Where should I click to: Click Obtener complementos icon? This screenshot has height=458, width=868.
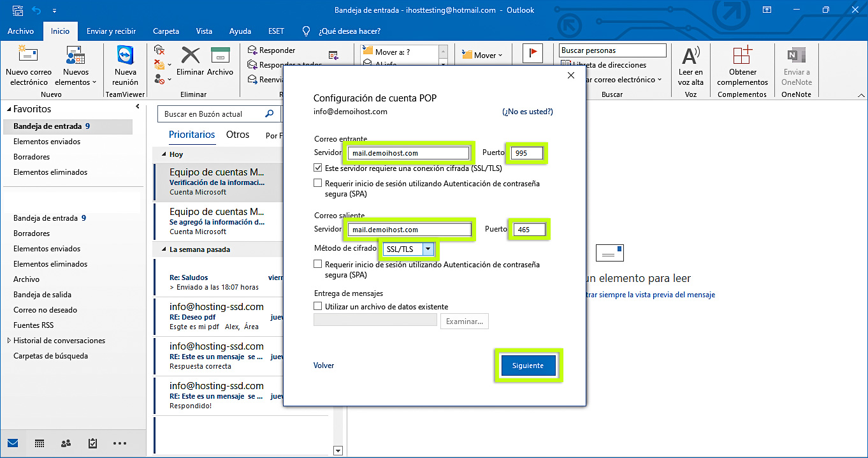(742, 55)
